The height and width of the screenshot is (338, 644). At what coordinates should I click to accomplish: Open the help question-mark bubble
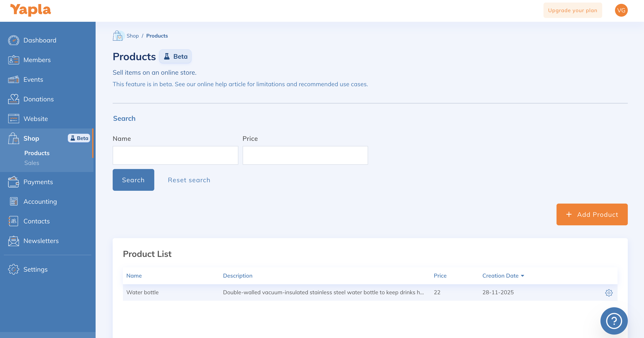coord(614,321)
